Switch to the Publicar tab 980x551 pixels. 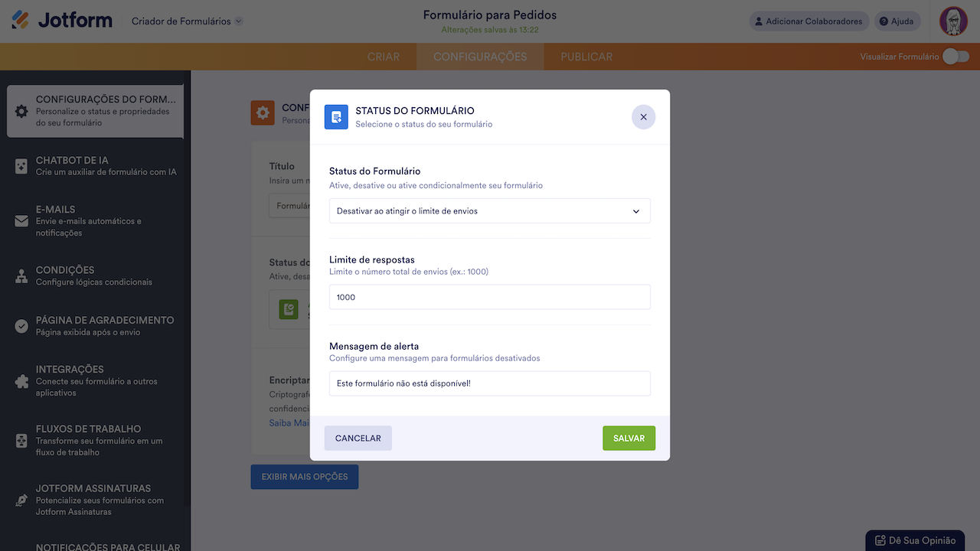pos(586,57)
